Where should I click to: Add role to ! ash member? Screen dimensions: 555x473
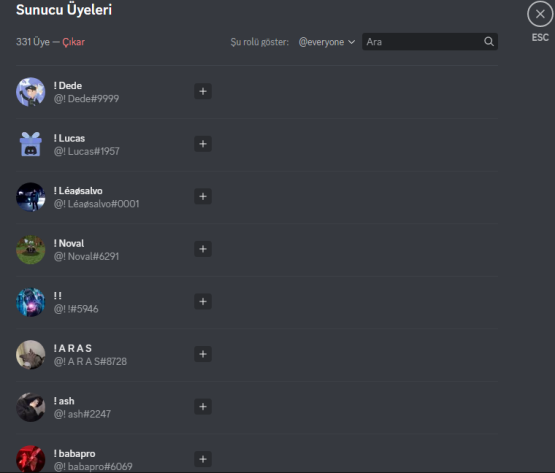click(x=203, y=406)
